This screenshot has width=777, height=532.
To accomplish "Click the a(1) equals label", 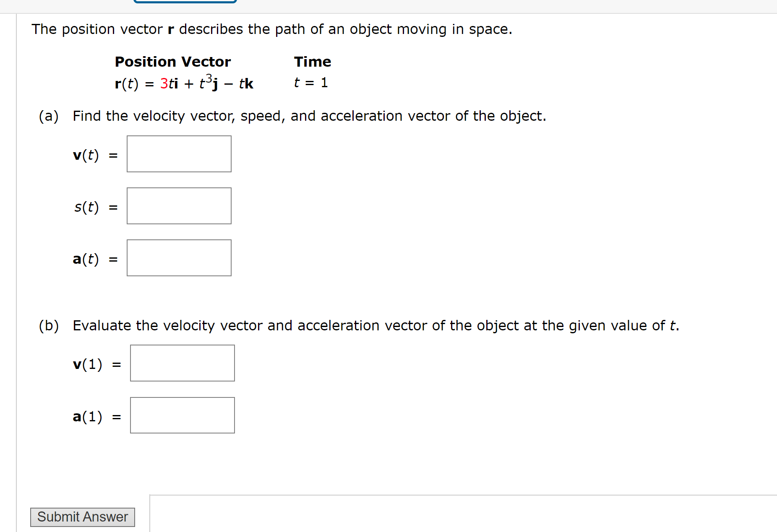I will (96, 416).
